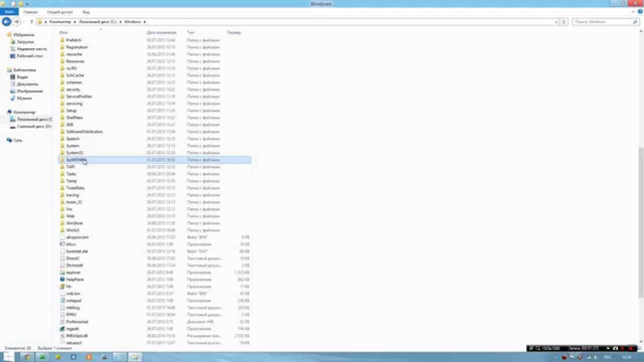Click the magnifier icon in search box
The width and height of the screenshot is (644, 362).
(x=635, y=22)
